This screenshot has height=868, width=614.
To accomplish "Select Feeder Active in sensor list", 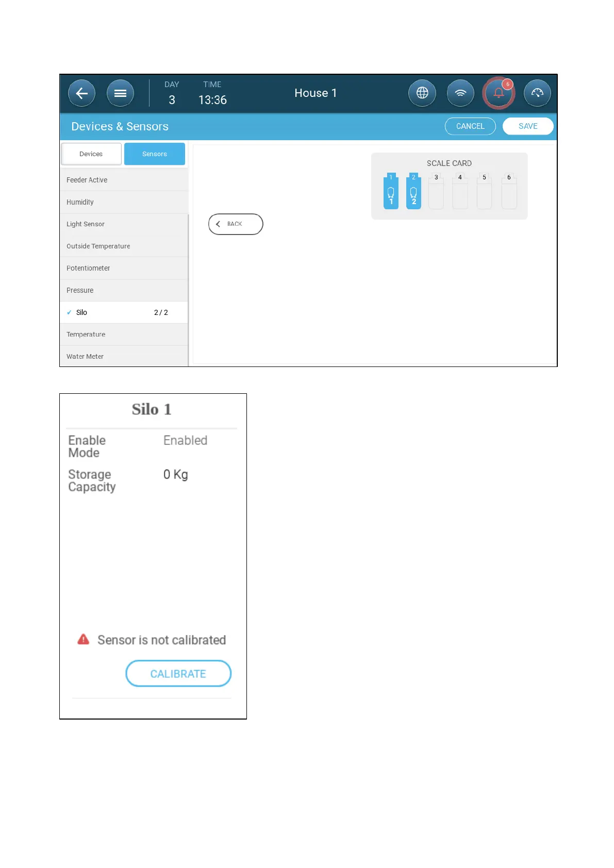I will [124, 180].
